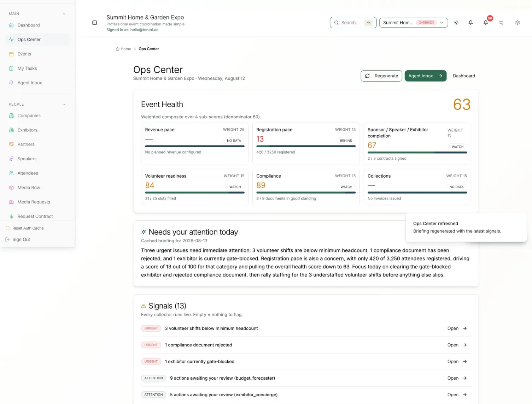Click the Dashboard link near Regenerate

point(464,76)
